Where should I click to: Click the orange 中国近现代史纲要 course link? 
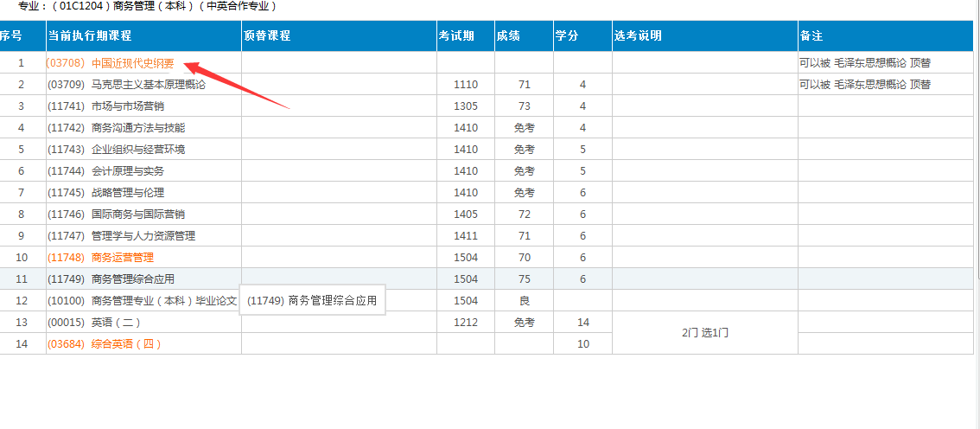pos(111,63)
